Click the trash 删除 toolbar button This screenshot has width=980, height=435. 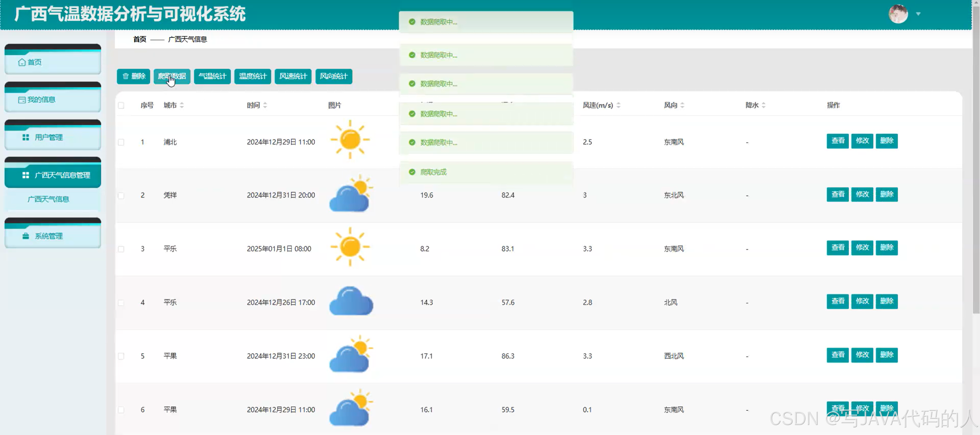click(134, 76)
